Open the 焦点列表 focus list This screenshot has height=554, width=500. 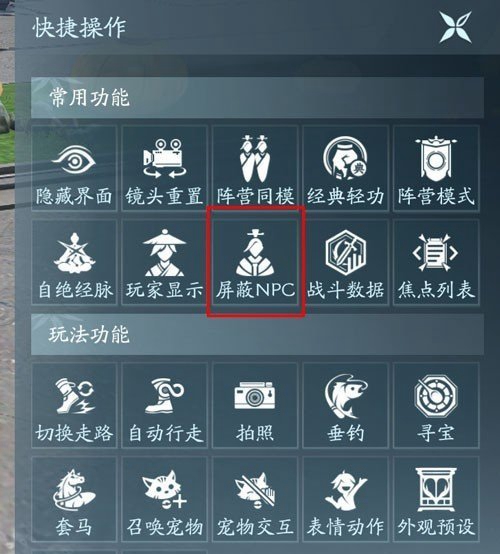tap(436, 262)
